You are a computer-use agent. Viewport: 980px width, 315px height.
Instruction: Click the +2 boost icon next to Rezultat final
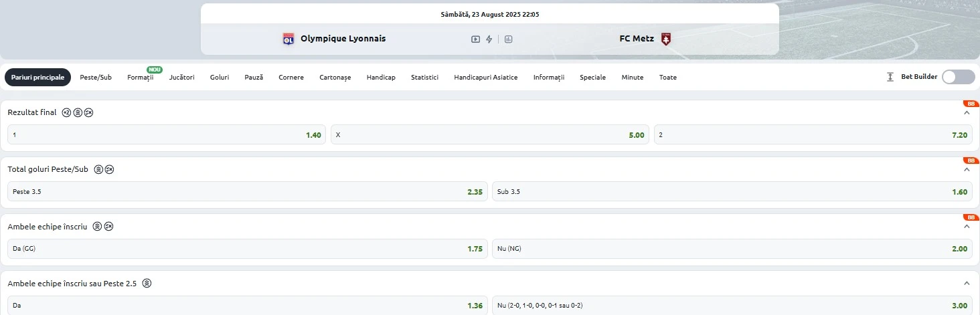[x=66, y=112]
